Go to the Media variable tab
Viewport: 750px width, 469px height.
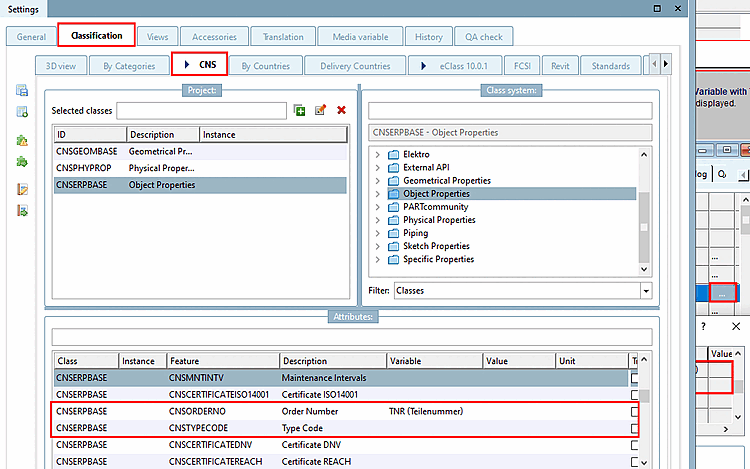tap(360, 37)
